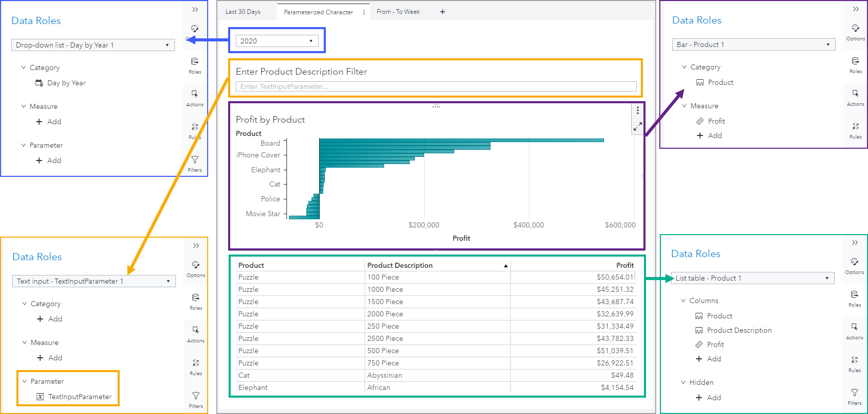Open the Bar - Product 1 object selector

click(753, 44)
